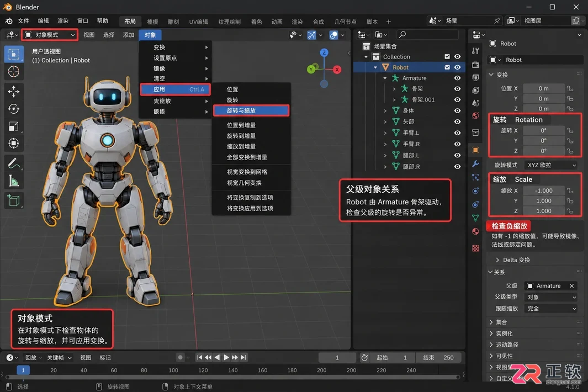Open the 跟随缩放 dropdown

tap(551, 309)
